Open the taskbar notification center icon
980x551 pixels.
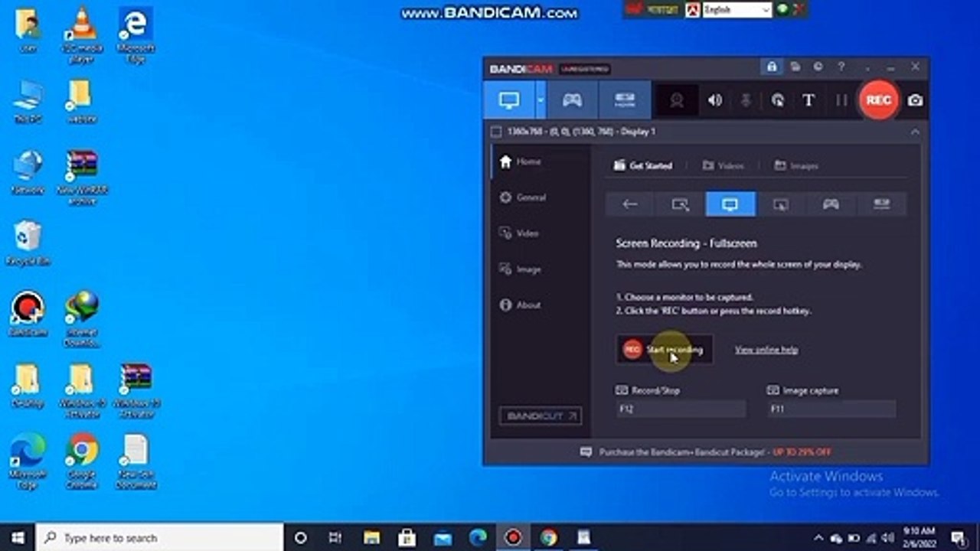pos(958,538)
